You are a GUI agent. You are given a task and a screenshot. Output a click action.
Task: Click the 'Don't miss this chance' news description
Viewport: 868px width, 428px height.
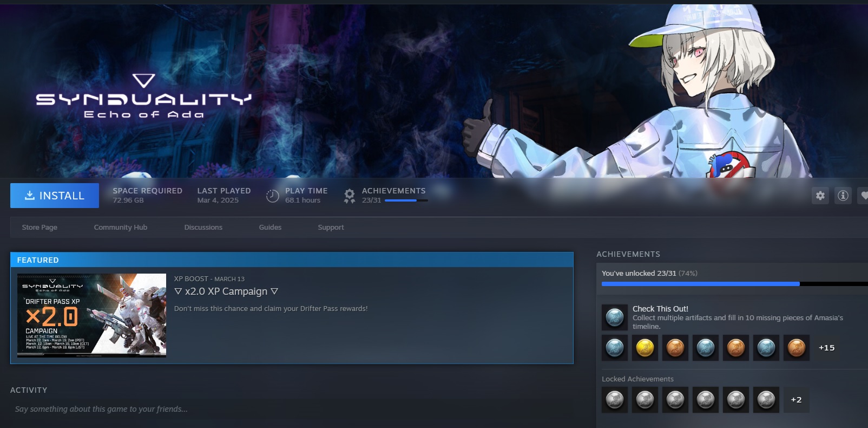271,309
